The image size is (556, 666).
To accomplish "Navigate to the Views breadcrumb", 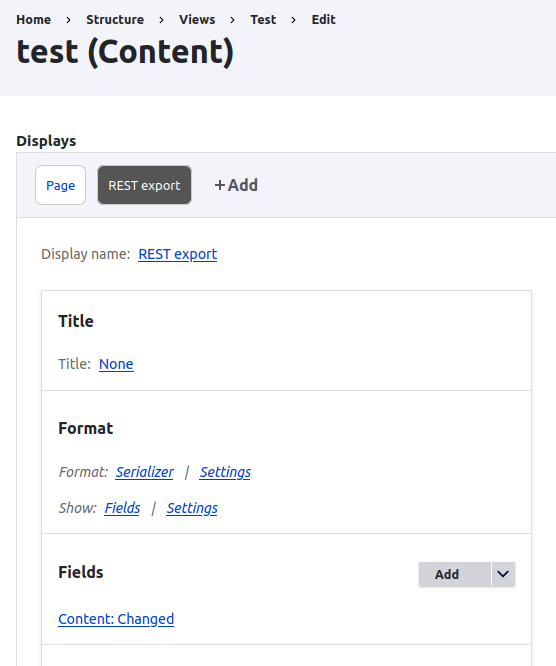I will (197, 20).
